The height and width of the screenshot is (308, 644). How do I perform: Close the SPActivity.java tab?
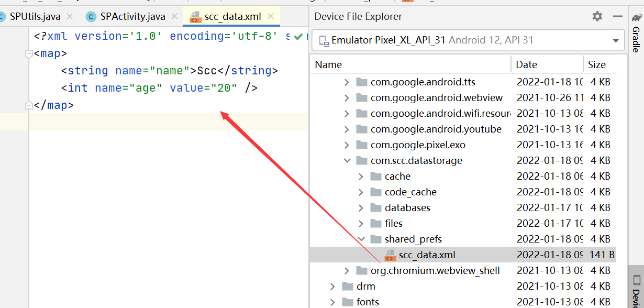point(173,16)
